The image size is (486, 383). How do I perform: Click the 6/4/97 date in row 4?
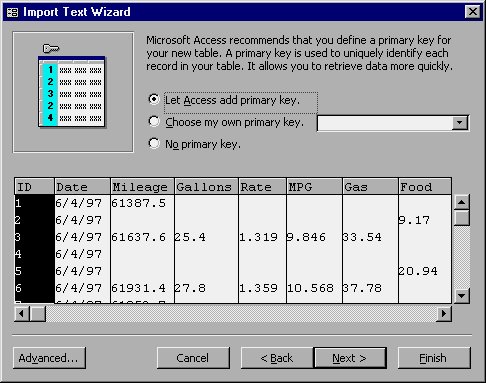[x=79, y=254]
